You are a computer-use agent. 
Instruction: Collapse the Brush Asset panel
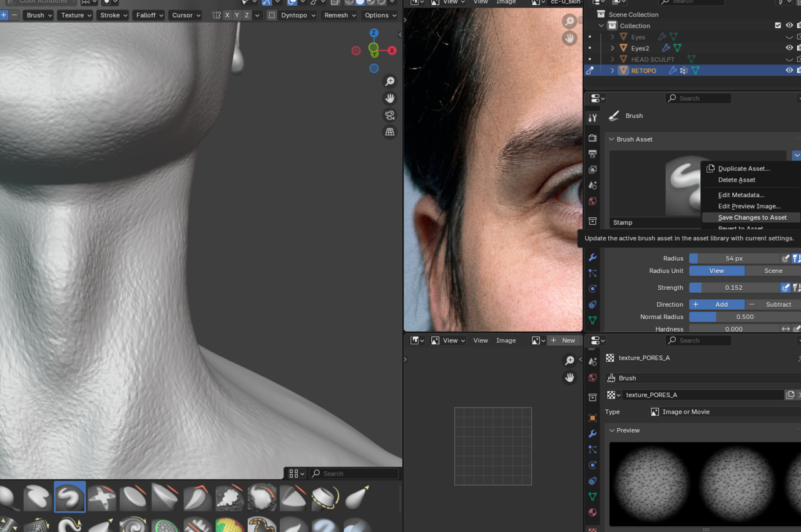611,140
